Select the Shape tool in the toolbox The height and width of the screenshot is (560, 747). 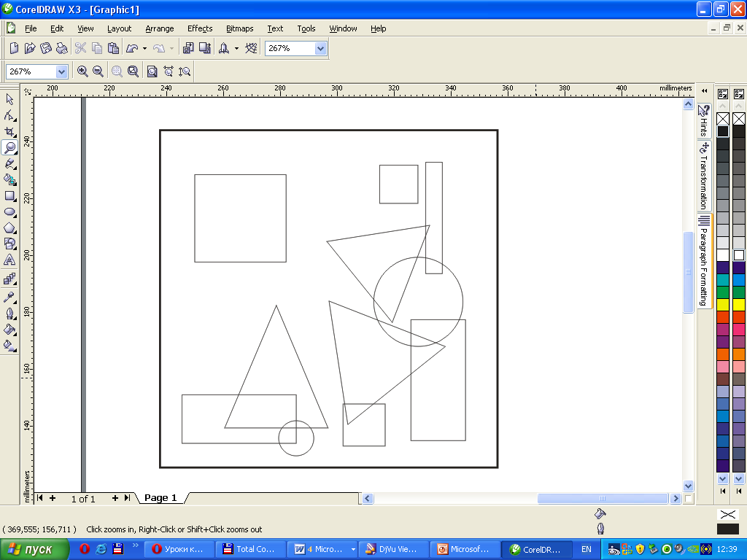coord(9,115)
